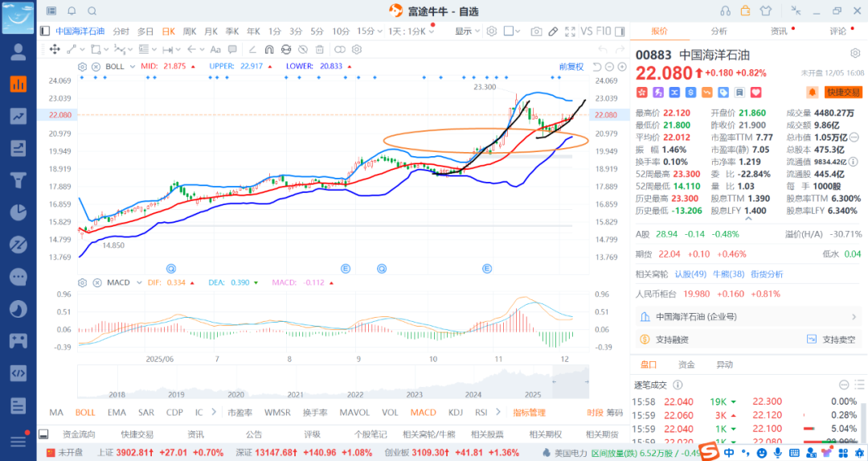This screenshot has height=461, width=868.
Task: Select the 分时 chart tab
Action: pos(121,31)
